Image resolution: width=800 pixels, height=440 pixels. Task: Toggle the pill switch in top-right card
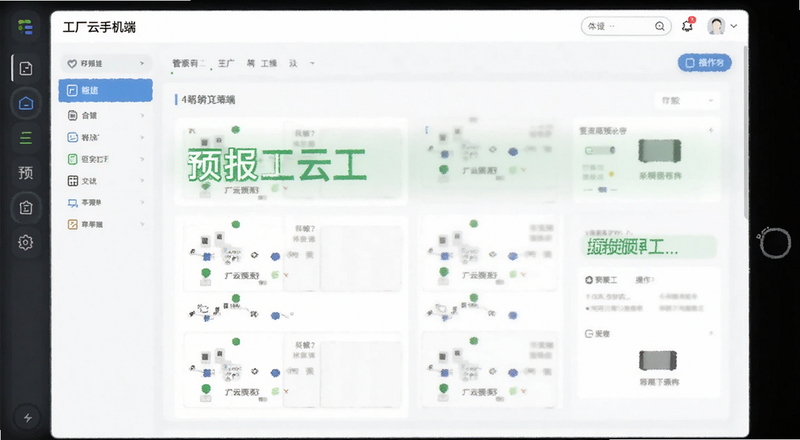pos(600,150)
